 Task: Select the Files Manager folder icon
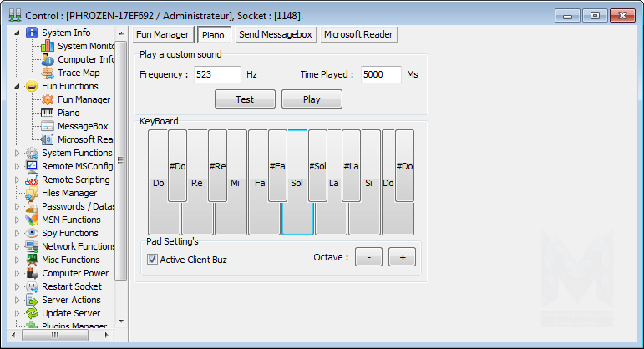click(x=33, y=193)
